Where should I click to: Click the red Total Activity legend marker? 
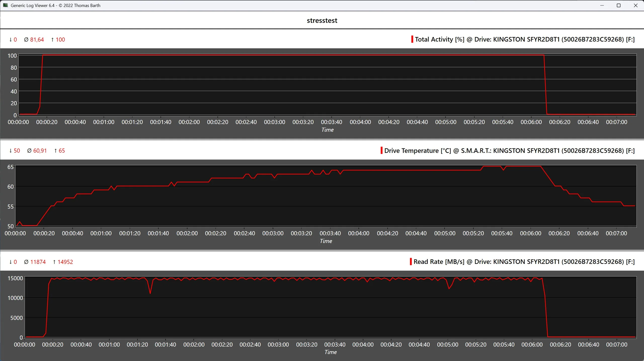pos(412,39)
